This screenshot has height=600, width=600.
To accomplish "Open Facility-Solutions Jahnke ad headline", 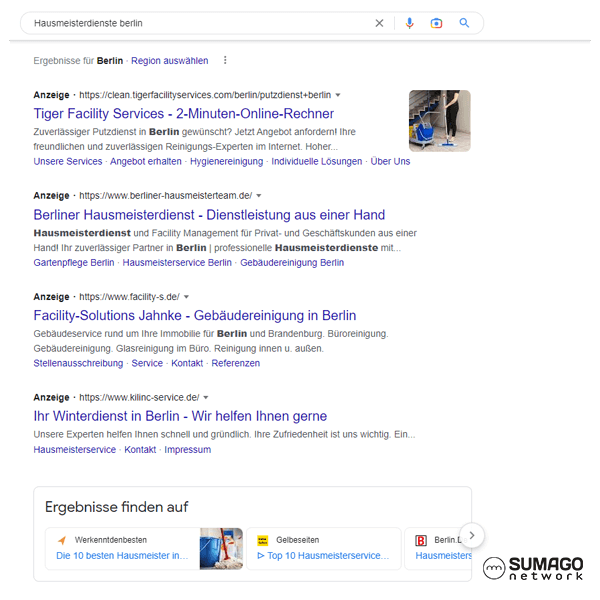I will click(195, 315).
